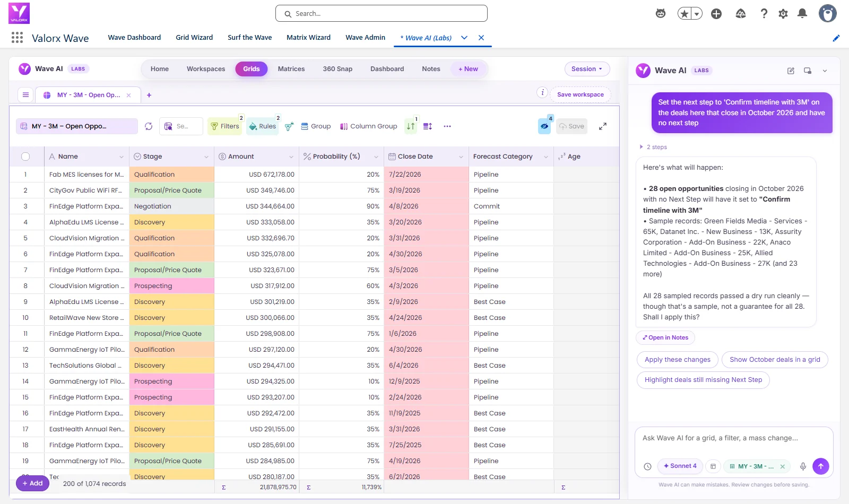Viewport: 849px width, 504px height.
Task: Open the Wave AI (Labs) tab chevron
Action: (x=464, y=38)
